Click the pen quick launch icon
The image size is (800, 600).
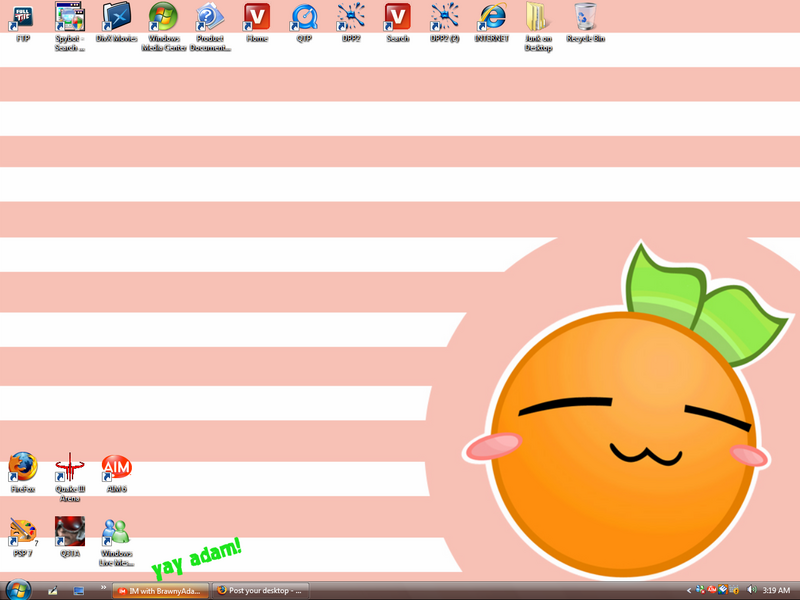pyautogui.click(x=53, y=591)
